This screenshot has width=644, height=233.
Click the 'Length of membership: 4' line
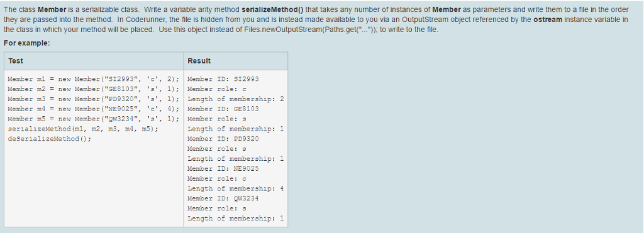[236, 188]
